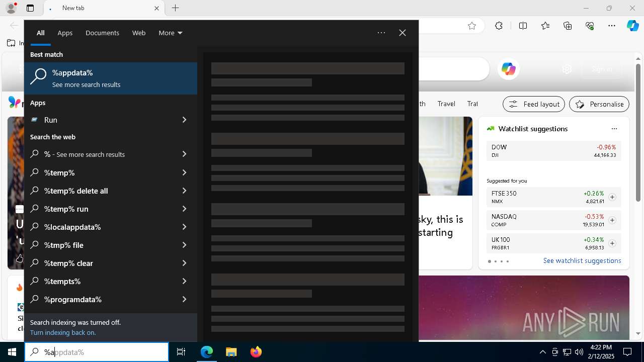Expand '%temp% clear' suggestion chevron
644x362 pixels.
184,263
